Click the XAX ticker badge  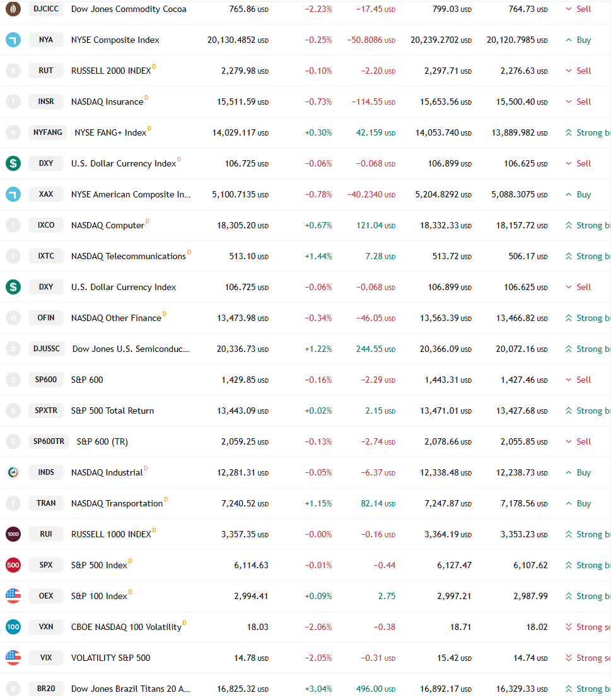(46, 194)
